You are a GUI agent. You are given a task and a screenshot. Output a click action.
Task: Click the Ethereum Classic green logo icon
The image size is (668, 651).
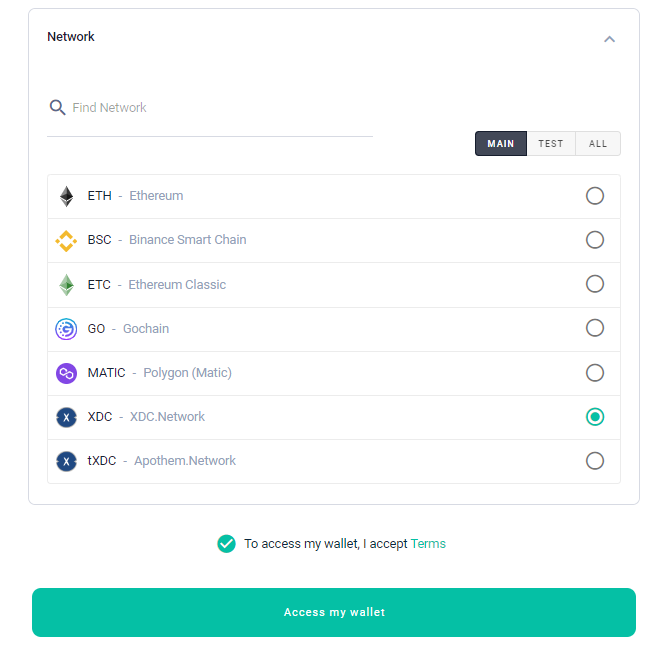point(66,285)
